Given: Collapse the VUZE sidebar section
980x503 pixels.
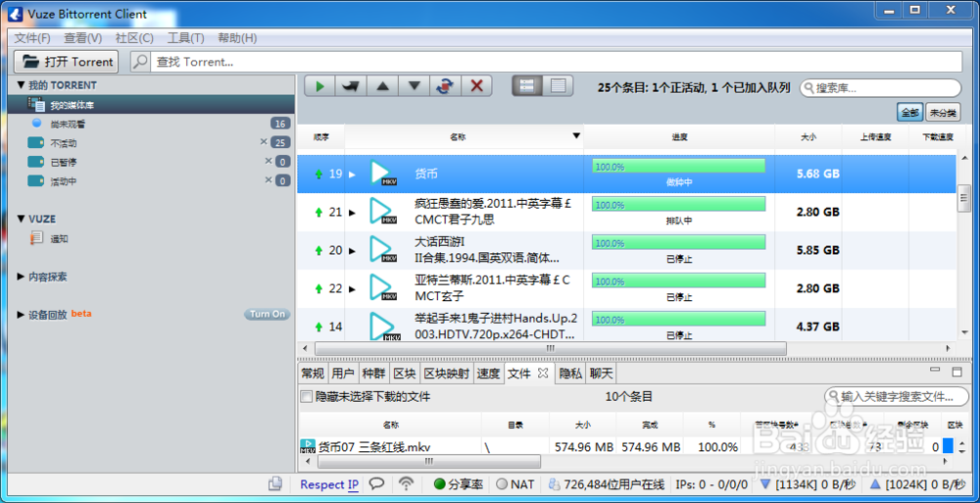Looking at the screenshot, I should pos(21,219).
